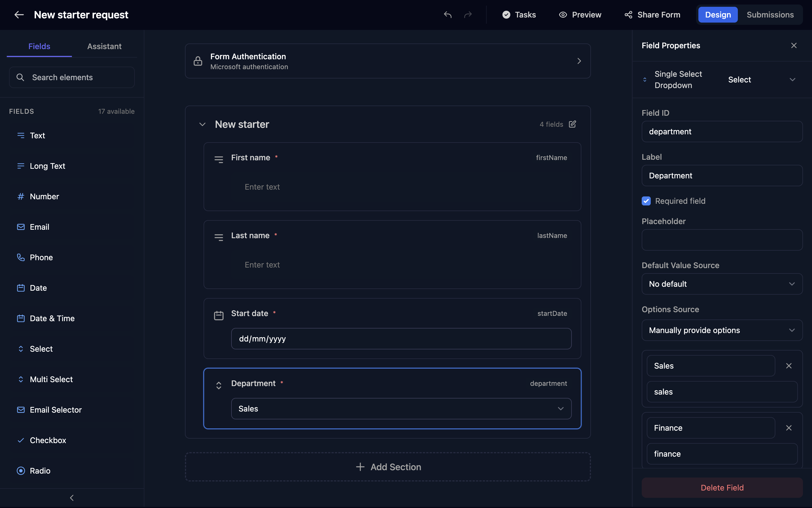Select the First name field card
This screenshot has height=508, width=812.
[392, 177]
